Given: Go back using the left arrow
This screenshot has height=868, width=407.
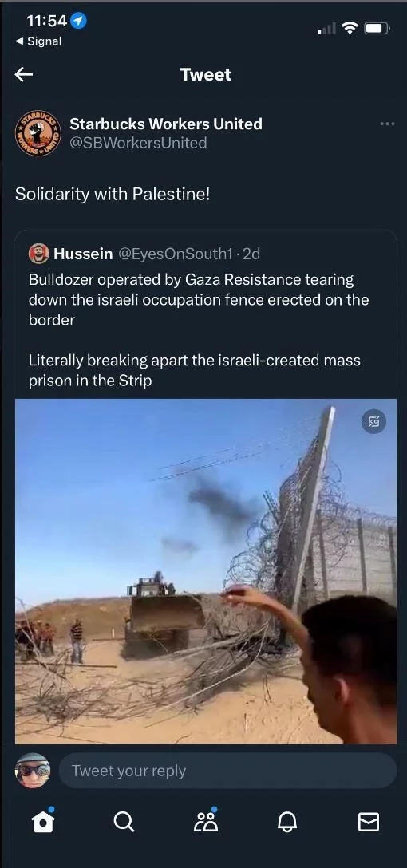Looking at the screenshot, I should (24, 74).
